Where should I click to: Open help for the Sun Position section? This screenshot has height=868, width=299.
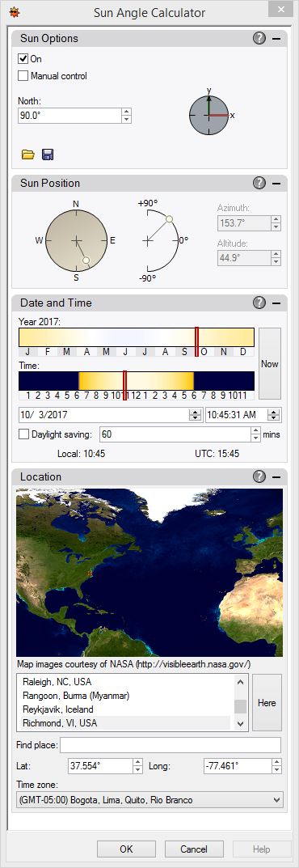pyautogui.click(x=259, y=184)
